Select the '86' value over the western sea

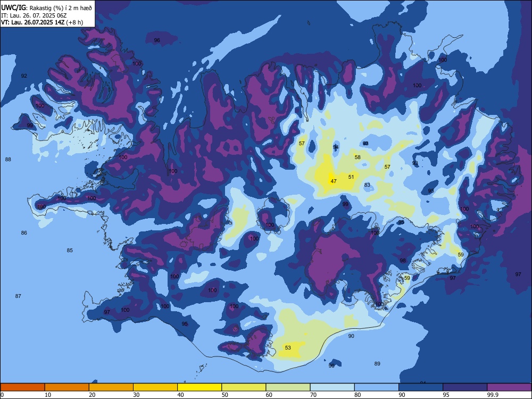pos(24,233)
